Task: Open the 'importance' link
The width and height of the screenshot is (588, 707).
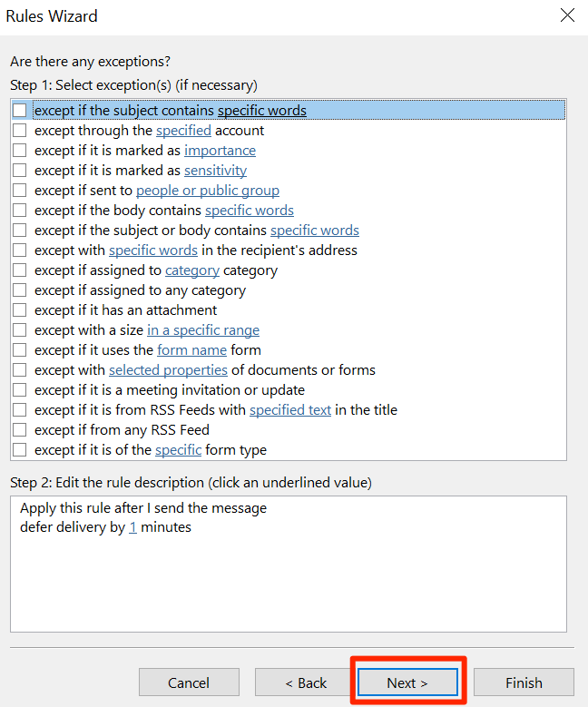Action: [x=220, y=151]
